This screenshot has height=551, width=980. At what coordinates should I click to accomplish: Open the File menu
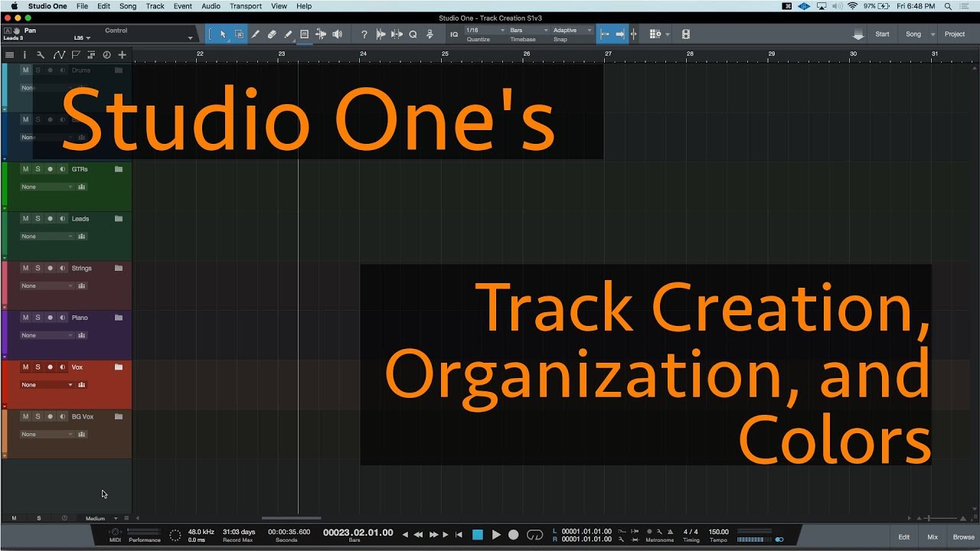pyautogui.click(x=82, y=6)
